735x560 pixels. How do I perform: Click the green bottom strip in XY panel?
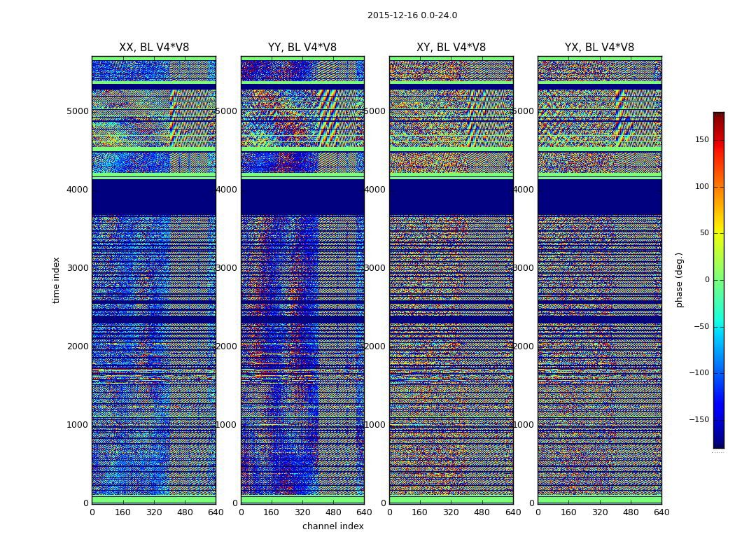coord(451,499)
